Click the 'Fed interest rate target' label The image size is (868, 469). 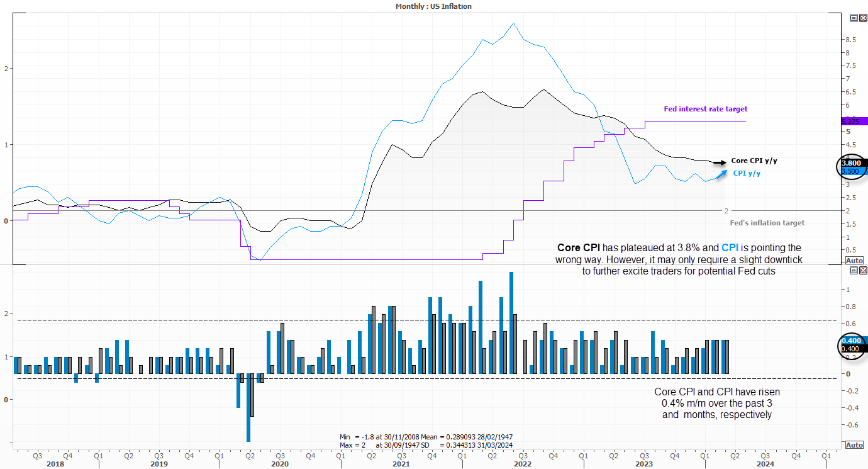tap(706, 109)
